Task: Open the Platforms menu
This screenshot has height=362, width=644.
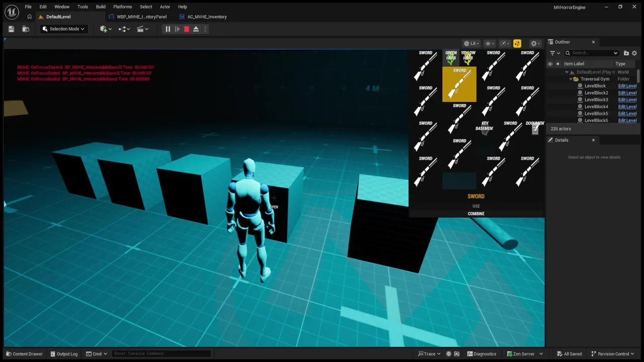Action: (x=122, y=7)
